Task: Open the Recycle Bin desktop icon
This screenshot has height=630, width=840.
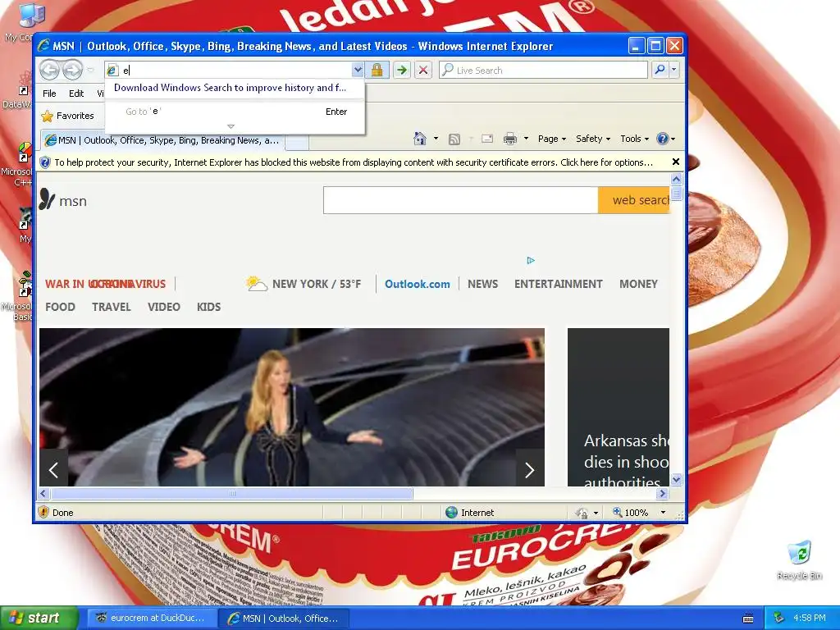Action: 799,560
